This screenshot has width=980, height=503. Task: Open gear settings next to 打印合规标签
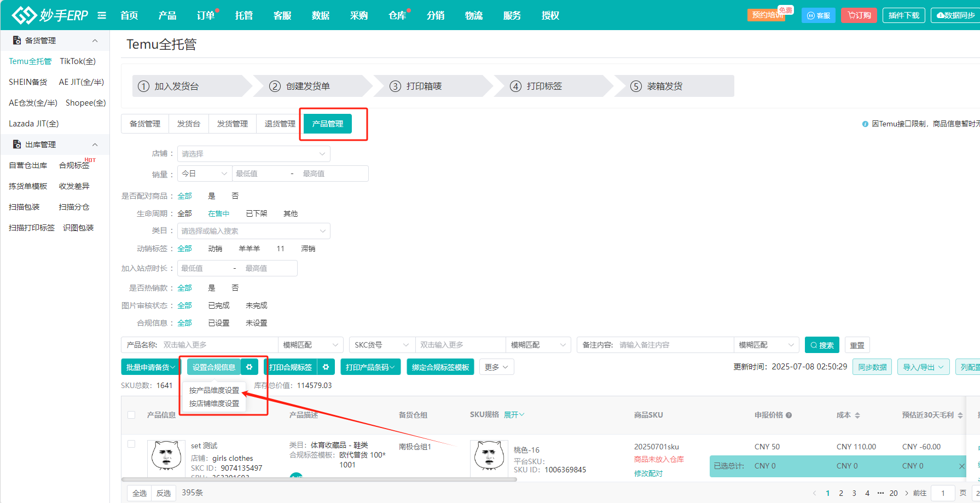click(x=326, y=367)
